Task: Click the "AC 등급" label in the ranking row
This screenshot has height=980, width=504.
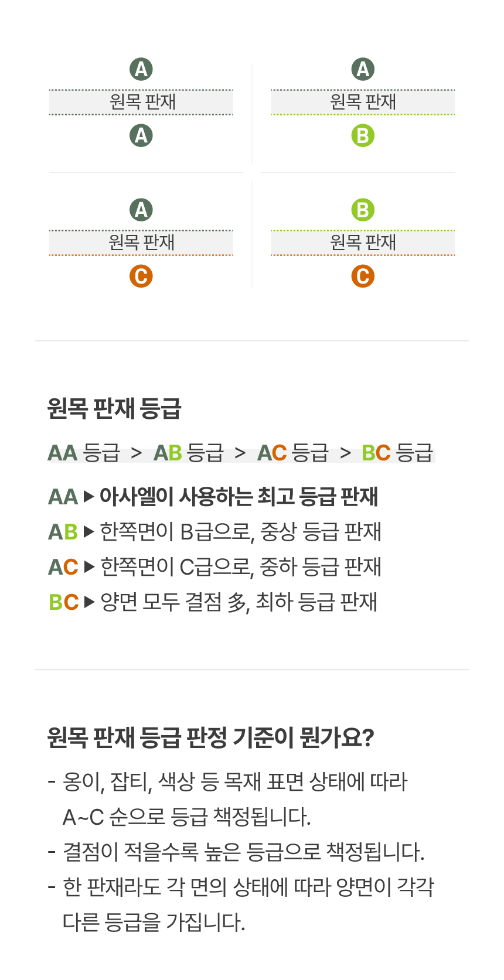Action: pos(292,453)
